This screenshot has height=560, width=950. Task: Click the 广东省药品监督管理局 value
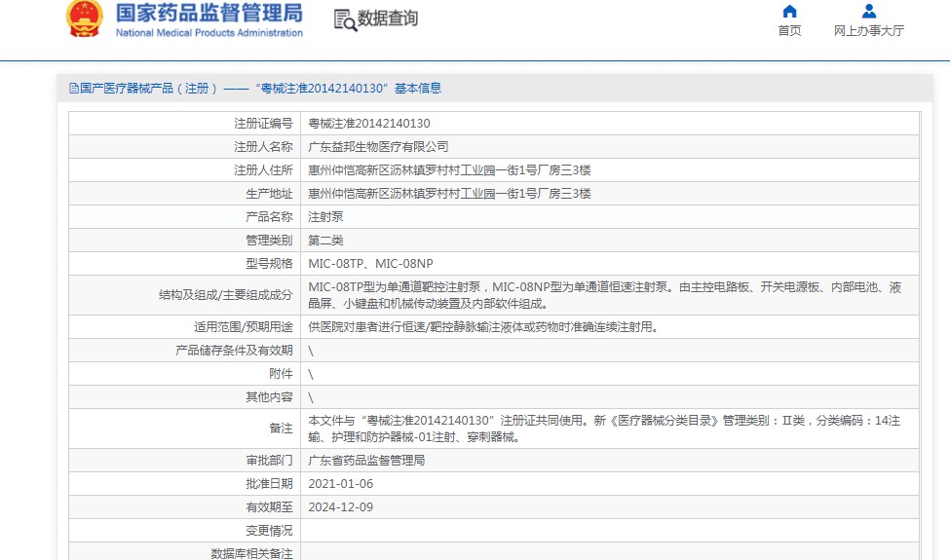pos(366,461)
